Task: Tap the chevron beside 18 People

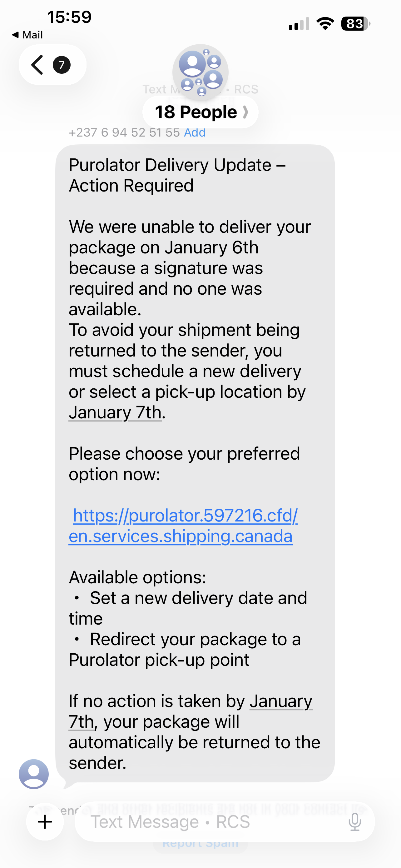Action: 246,112
